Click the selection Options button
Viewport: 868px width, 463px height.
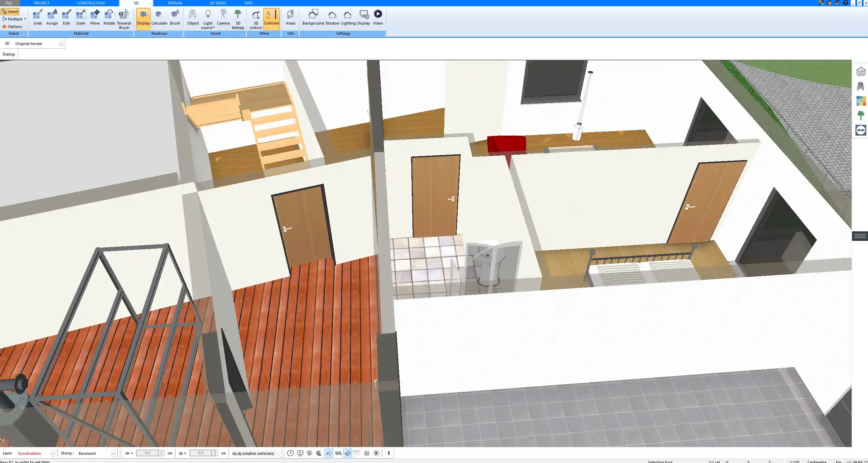point(12,27)
